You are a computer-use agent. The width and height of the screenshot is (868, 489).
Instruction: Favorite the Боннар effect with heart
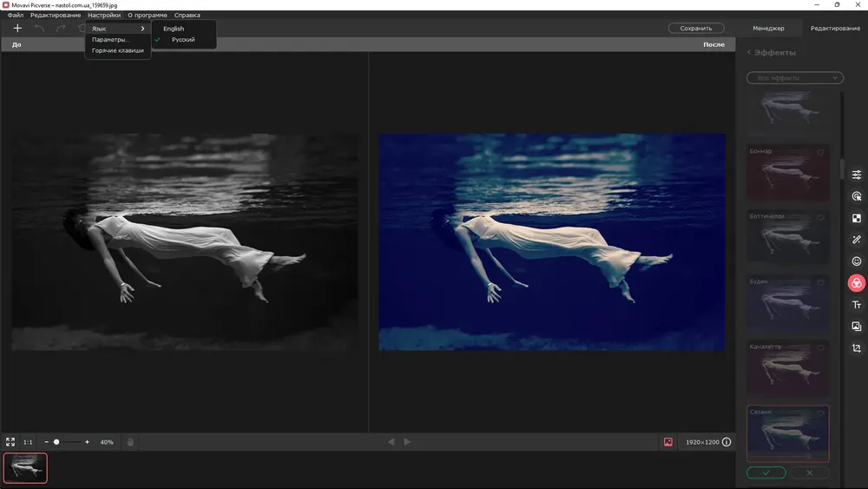tap(819, 153)
